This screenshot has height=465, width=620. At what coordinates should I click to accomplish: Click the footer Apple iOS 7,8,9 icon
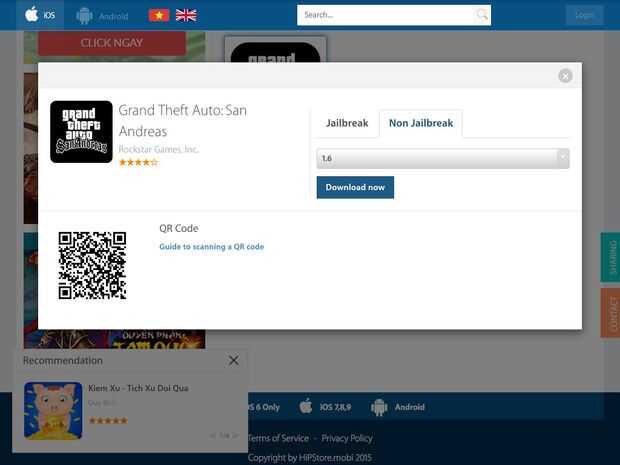(x=306, y=406)
